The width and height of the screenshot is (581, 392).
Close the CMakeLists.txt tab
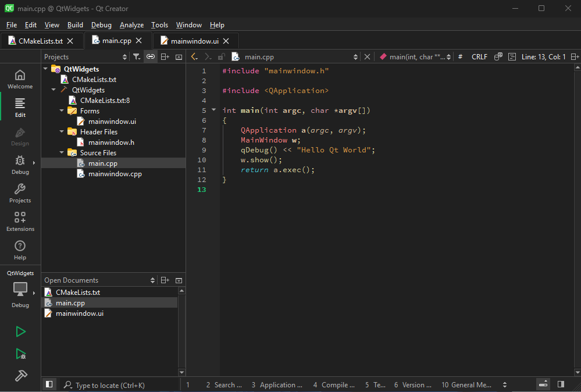[70, 41]
